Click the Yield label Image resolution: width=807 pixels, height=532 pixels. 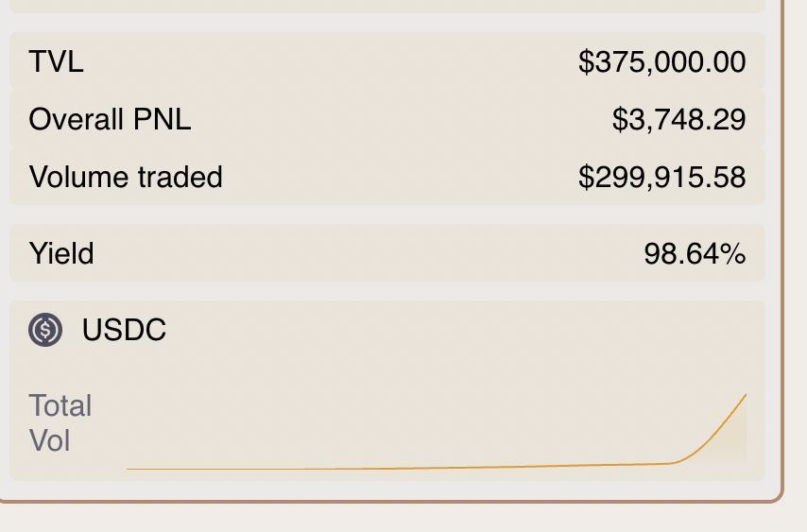click(61, 253)
